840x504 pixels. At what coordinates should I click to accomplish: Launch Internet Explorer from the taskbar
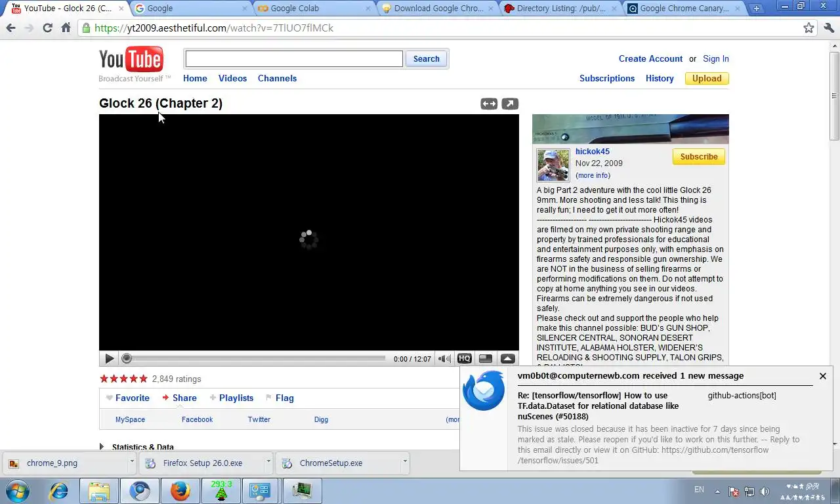(58, 491)
